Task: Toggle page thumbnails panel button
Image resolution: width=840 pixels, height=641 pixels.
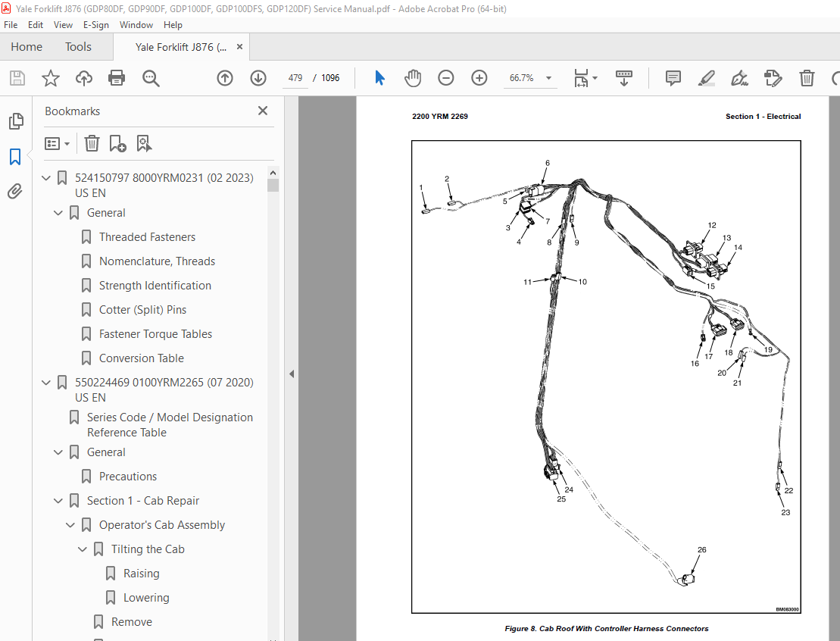Action: pos(16,121)
